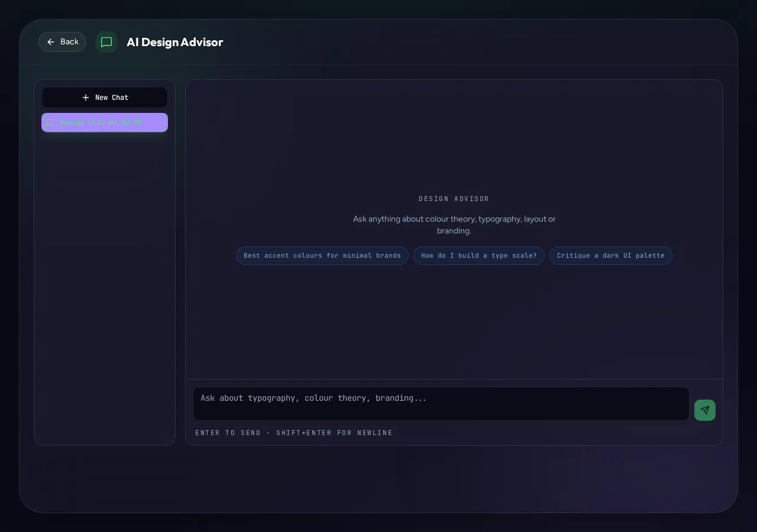
Task: Click the 'AI Design Advisor' heading
Action: tap(175, 42)
